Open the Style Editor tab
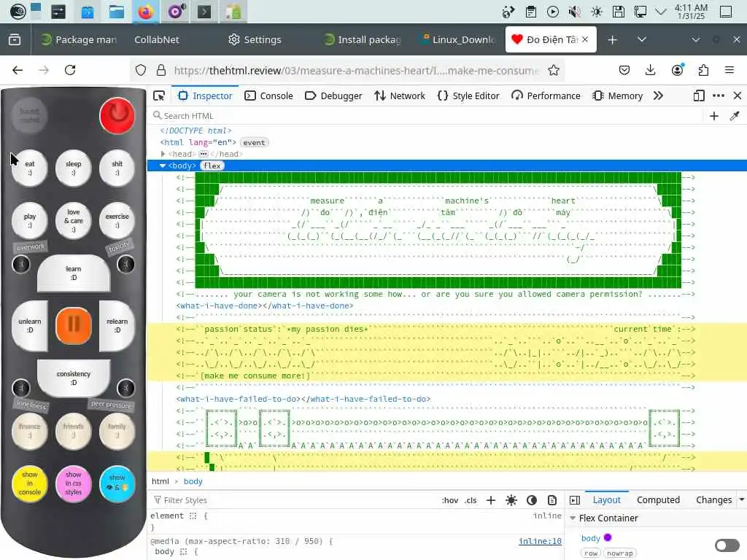Viewport: 747px width, 560px height. point(468,96)
